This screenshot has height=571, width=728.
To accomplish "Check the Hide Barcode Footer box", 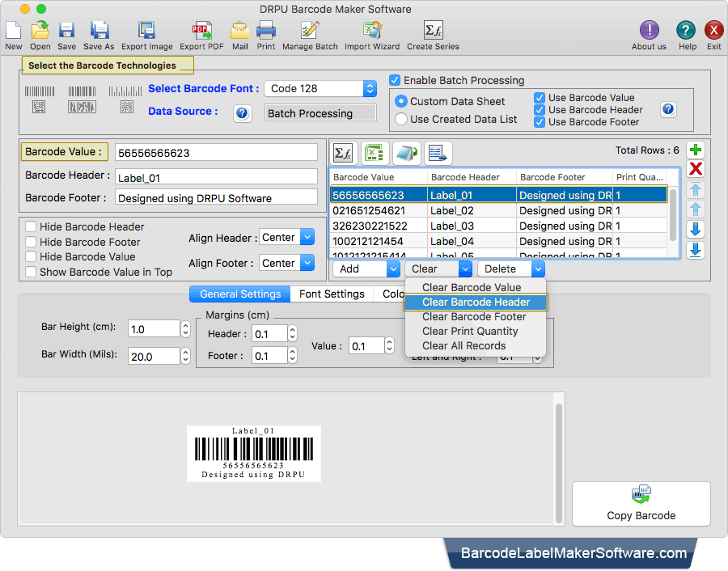I will click(x=31, y=242).
